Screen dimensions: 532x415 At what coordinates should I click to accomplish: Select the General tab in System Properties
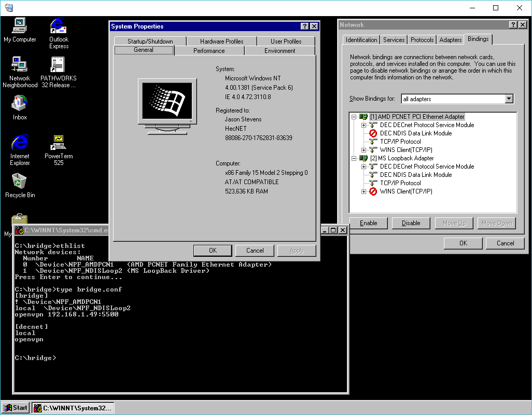pos(144,50)
